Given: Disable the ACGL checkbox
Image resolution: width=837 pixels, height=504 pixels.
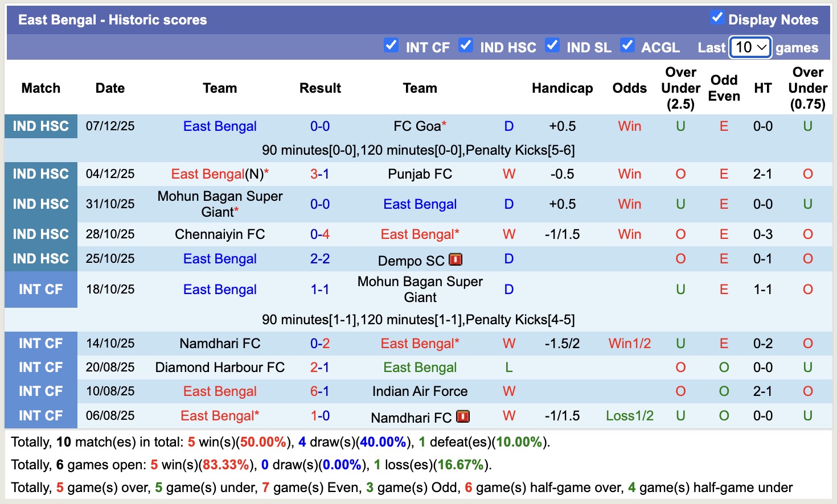Looking at the screenshot, I should click(627, 46).
